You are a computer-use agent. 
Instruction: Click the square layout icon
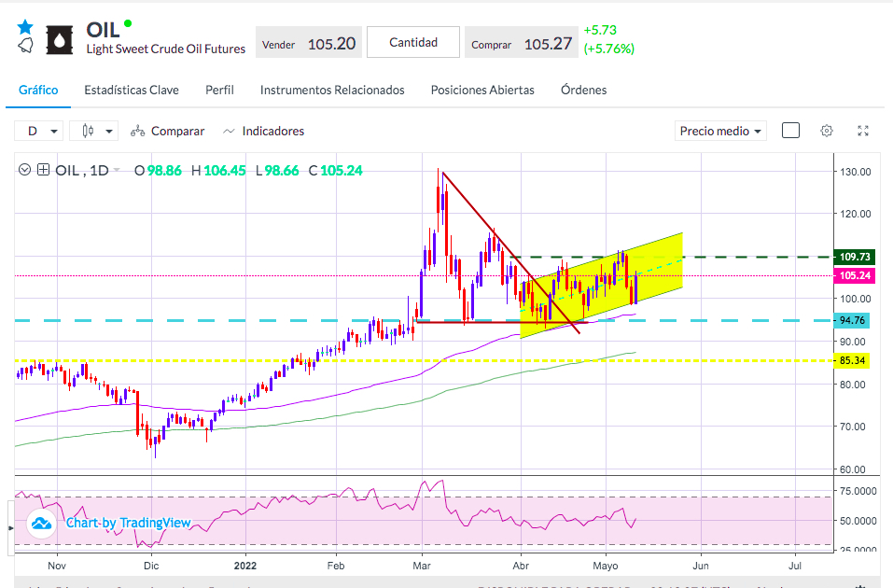click(790, 131)
